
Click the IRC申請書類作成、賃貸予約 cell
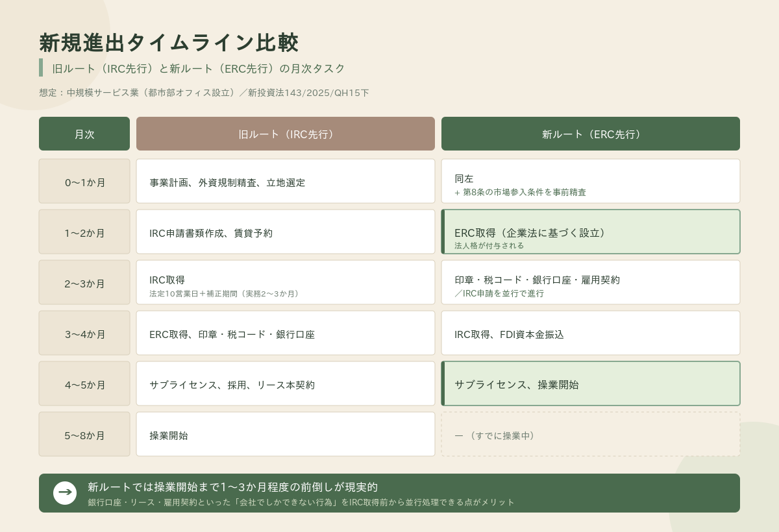coord(286,232)
